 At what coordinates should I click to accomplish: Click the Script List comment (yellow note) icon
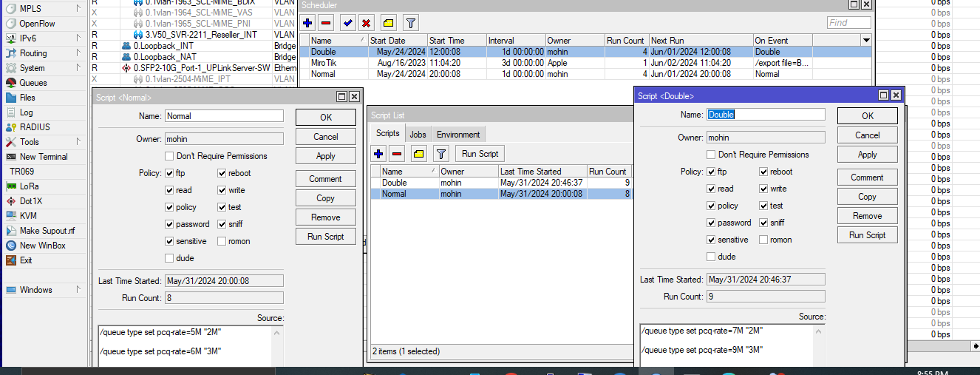[419, 154]
